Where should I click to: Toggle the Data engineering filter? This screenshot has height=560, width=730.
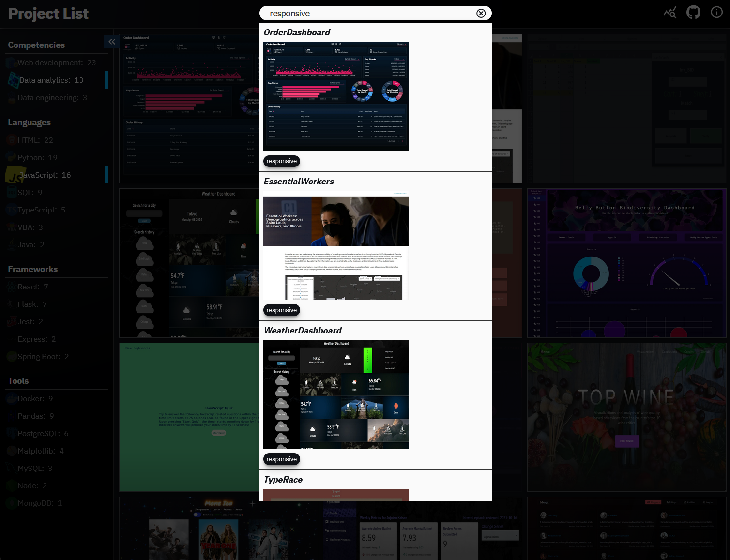(x=57, y=98)
